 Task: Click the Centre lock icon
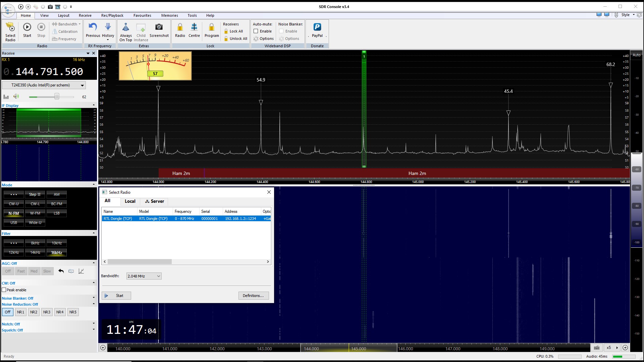[194, 27]
